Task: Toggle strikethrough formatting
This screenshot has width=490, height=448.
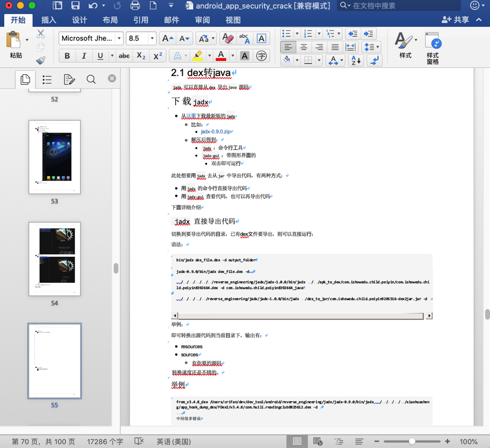Action: click(x=124, y=56)
